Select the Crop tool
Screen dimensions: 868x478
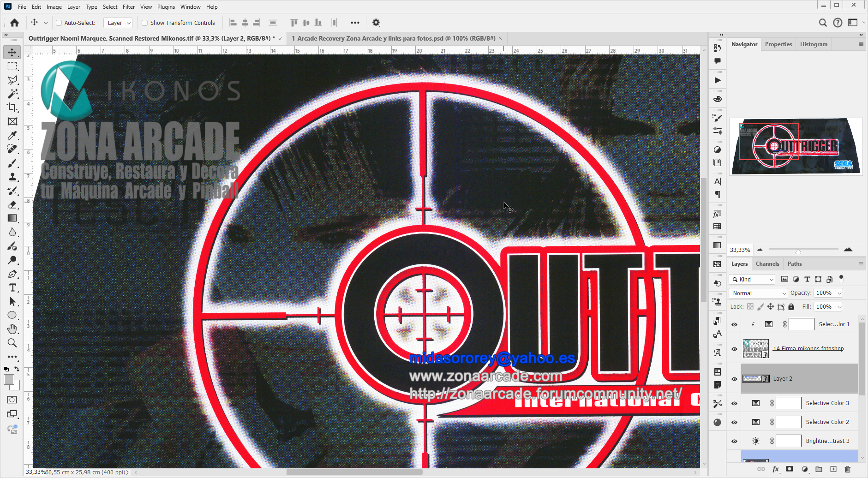coord(12,108)
